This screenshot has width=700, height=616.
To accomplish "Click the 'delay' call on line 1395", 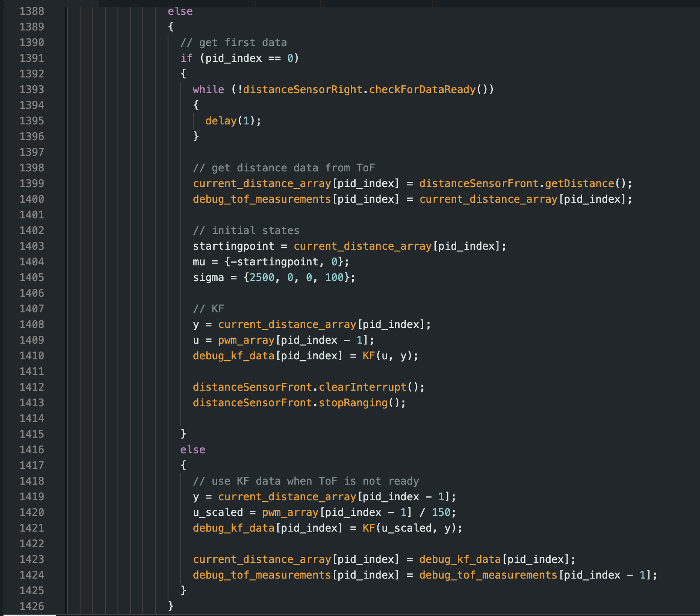I will pyautogui.click(x=221, y=121).
